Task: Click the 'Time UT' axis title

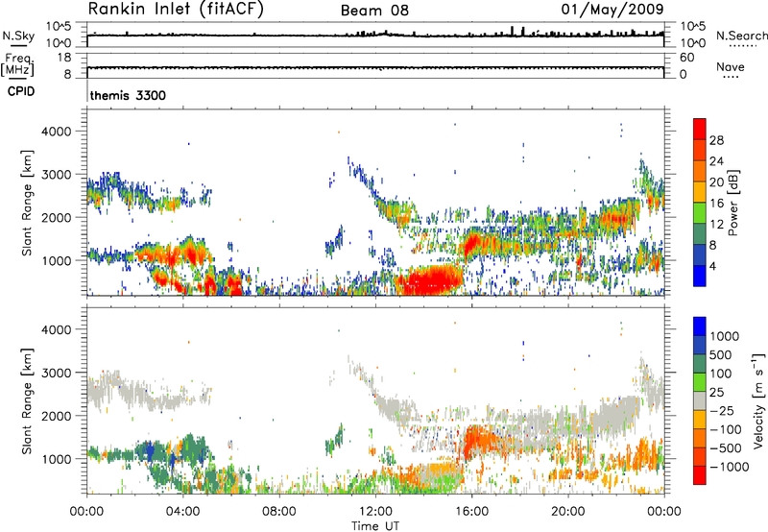Action: [x=375, y=526]
